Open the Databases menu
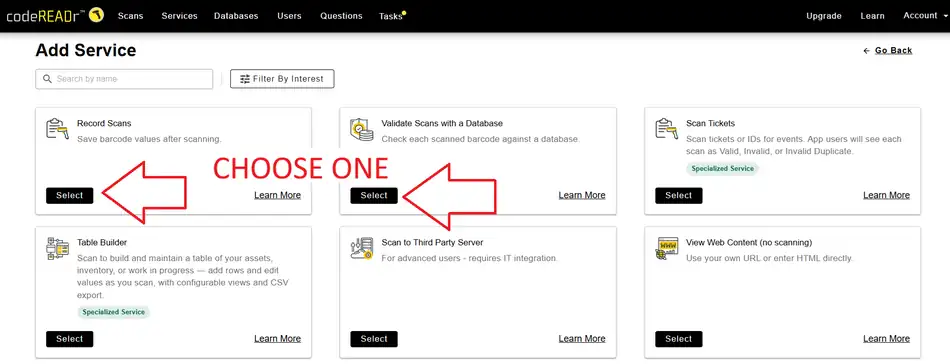Screen dimensions: 950x364 (x=236, y=16)
